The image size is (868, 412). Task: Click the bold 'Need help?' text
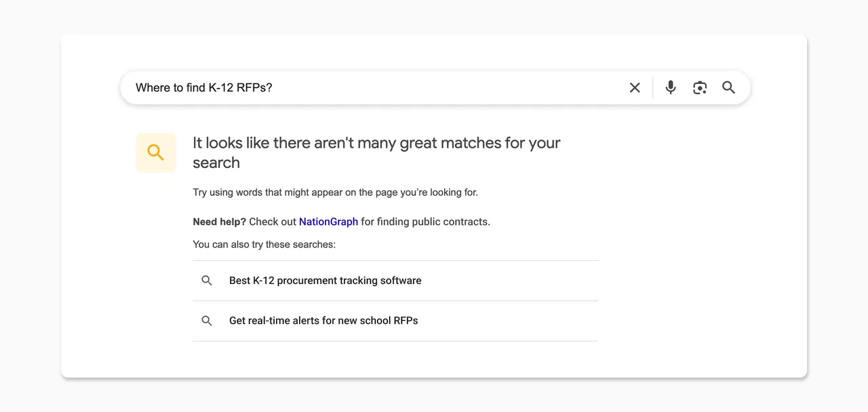pyautogui.click(x=220, y=222)
